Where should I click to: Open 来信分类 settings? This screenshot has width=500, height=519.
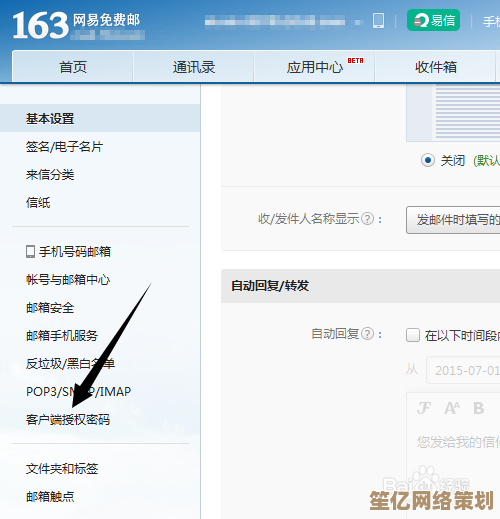pyautogui.click(x=50, y=175)
